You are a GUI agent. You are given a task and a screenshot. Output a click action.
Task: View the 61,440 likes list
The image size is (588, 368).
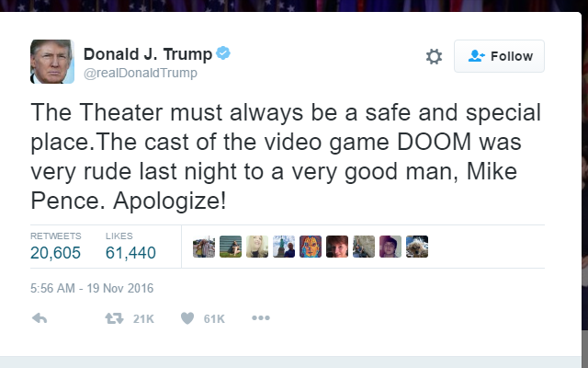click(x=130, y=253)
